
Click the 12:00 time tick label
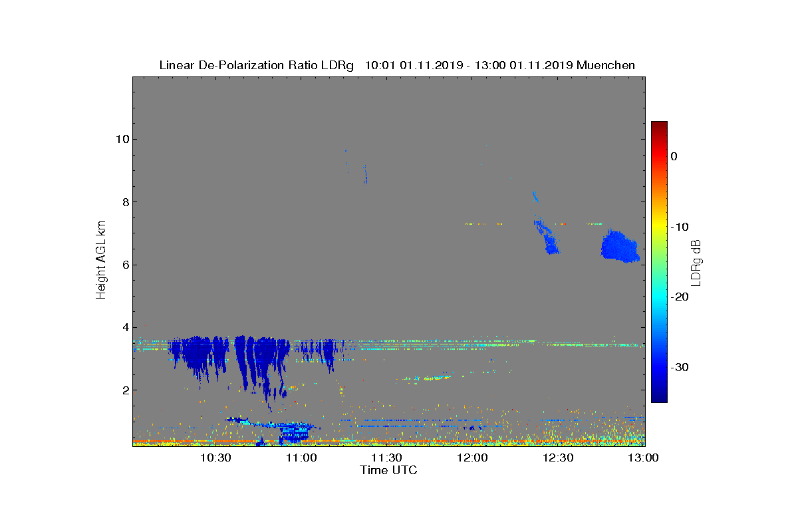coord(472,458)
